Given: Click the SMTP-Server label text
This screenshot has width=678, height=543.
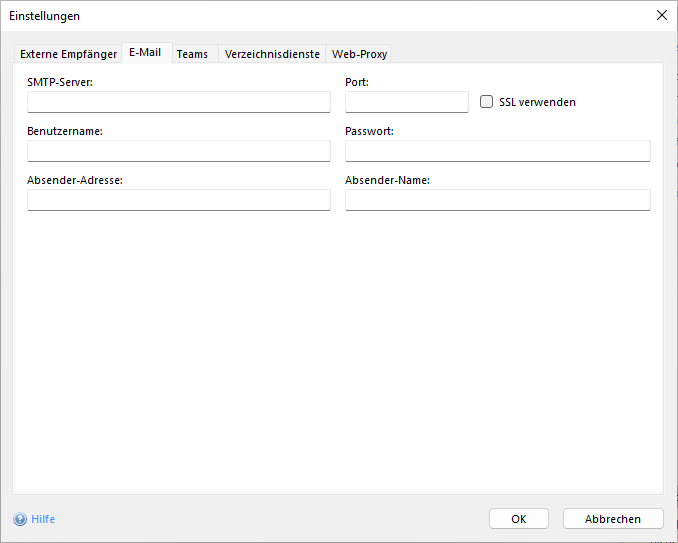Looking at the screenshot, I should [60, 82].
